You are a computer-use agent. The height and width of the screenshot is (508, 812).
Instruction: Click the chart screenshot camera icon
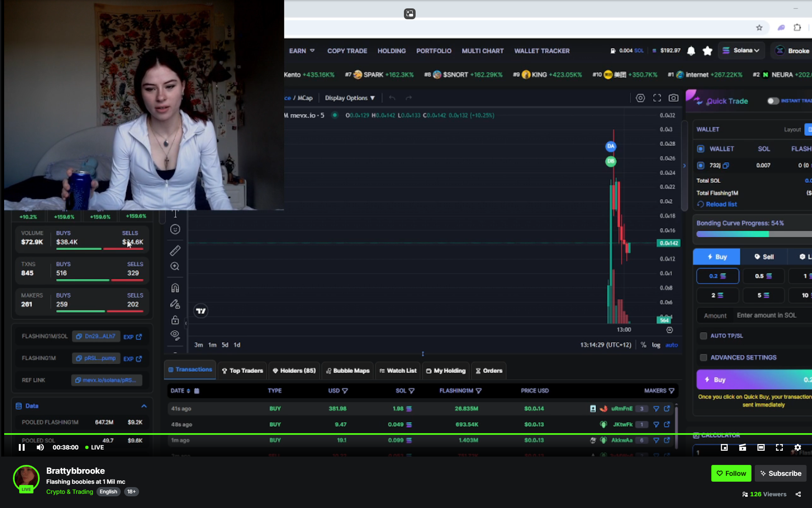(x=673, y=98)
